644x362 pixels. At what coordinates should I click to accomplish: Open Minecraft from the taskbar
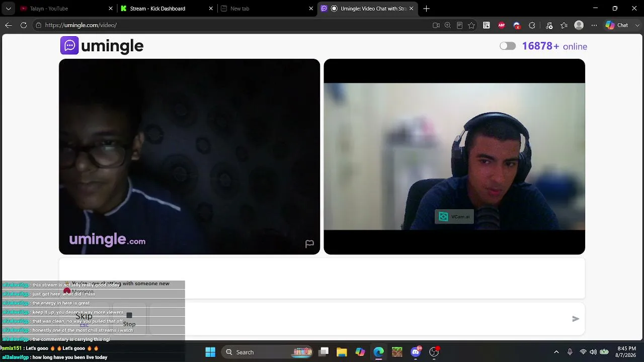pos(397,352)
